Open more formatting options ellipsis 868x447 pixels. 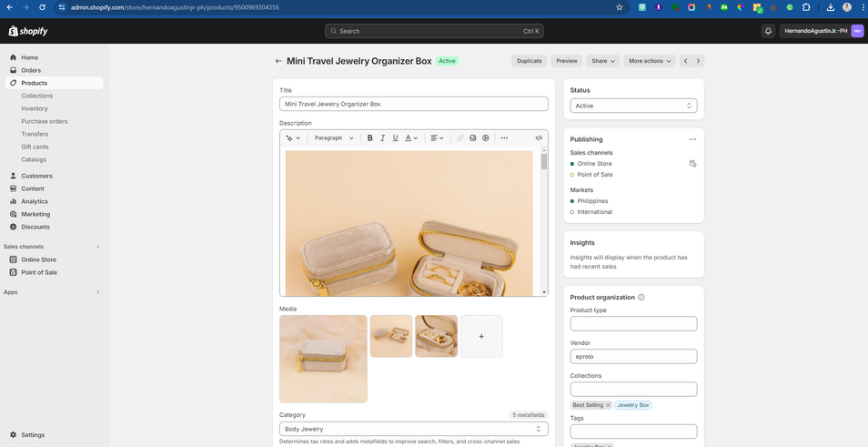coord(504,137)
